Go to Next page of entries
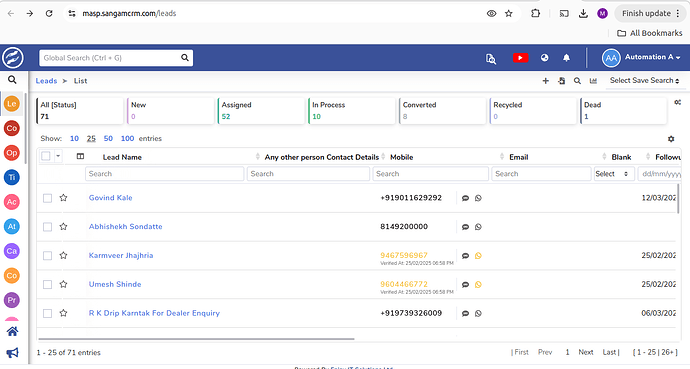The image size is (690, 369). pos(586,352)
